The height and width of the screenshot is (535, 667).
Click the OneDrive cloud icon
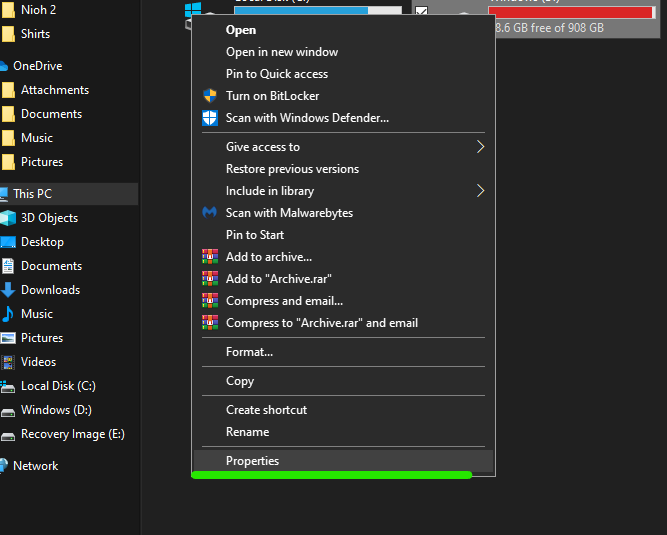[3, 66]
